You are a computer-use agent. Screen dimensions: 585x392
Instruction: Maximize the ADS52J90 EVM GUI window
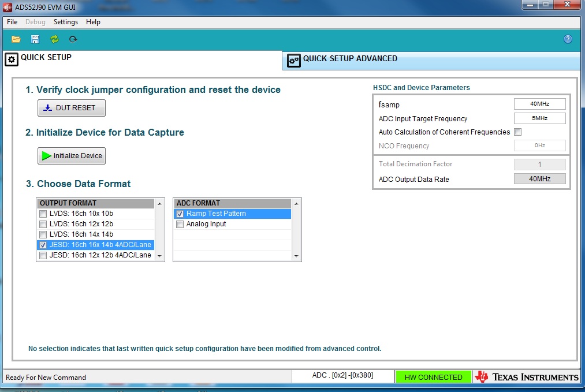tap(546, 5)
